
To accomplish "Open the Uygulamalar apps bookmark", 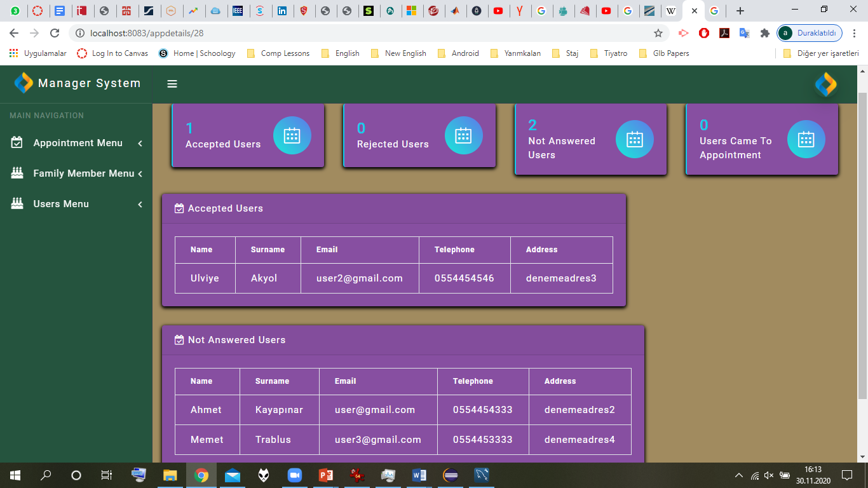I will (x=38, y=53).
